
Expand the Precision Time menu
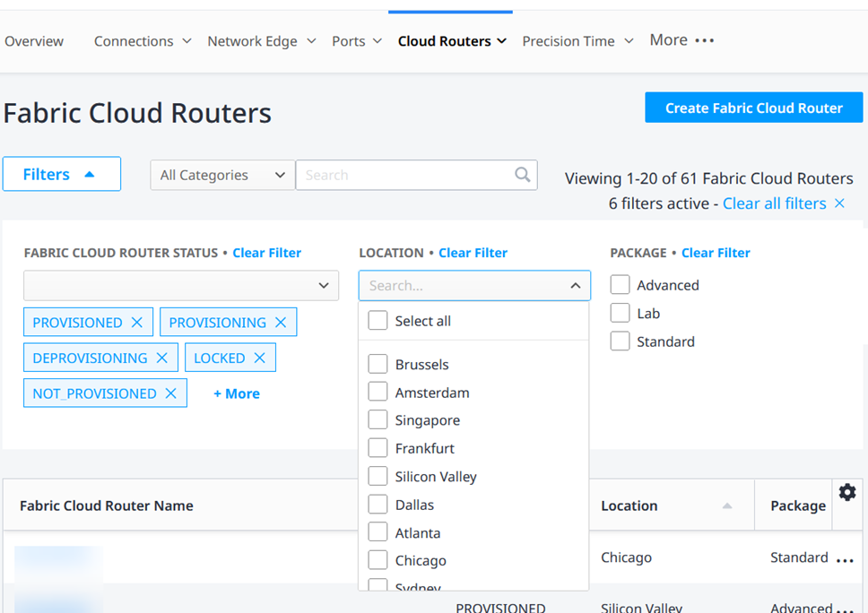[x=577, y=41]
